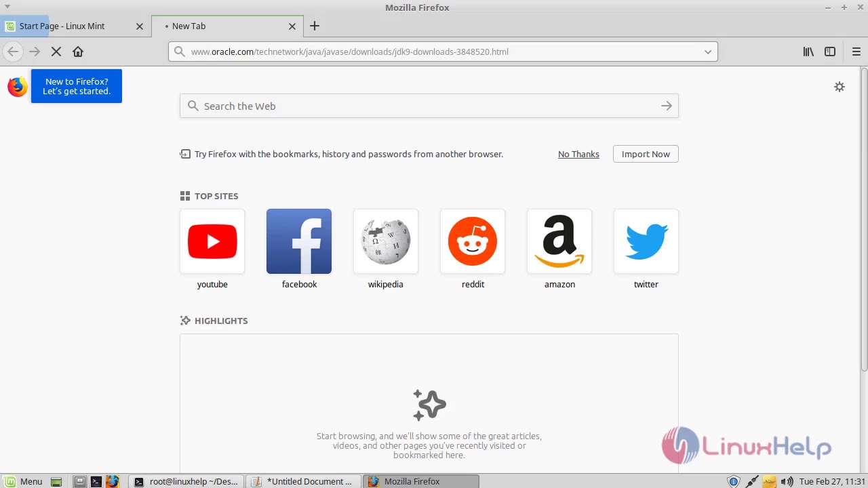Open the volume control tray icon
Image resolution: width=868 pixels, height=488 pixels.
[x=787, y=481]
